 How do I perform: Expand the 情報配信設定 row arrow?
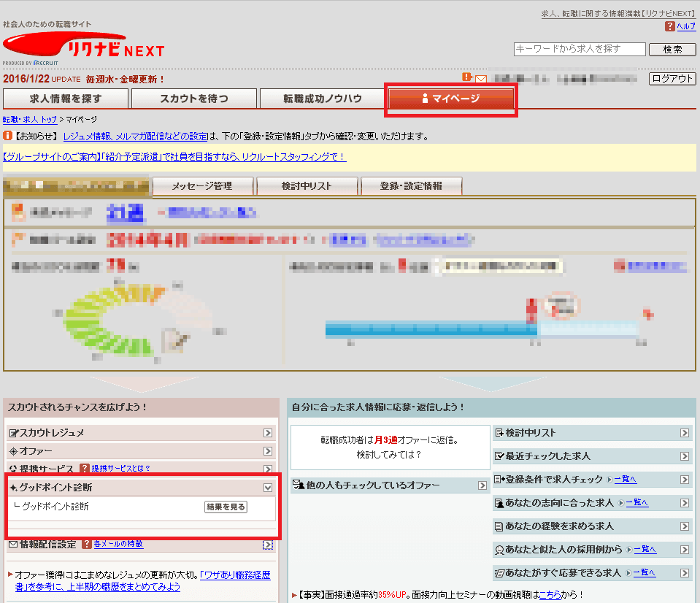coord(268,545)
